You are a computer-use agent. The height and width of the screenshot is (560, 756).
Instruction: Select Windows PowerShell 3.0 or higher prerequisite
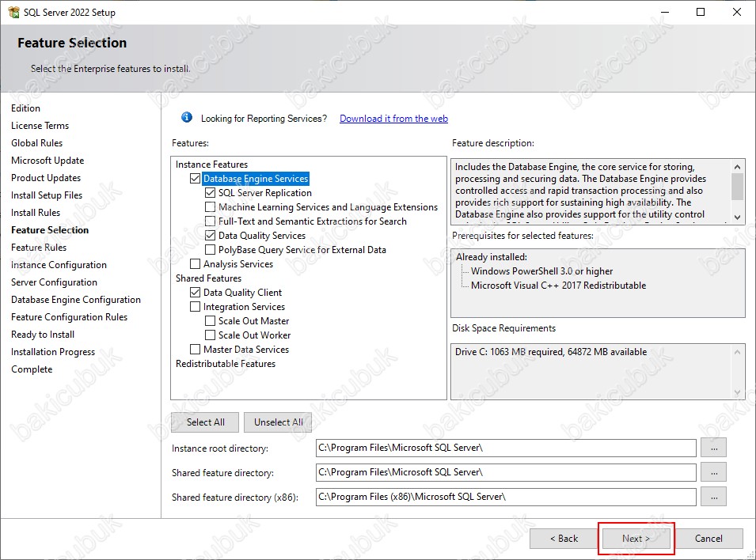tap(542, 271)
